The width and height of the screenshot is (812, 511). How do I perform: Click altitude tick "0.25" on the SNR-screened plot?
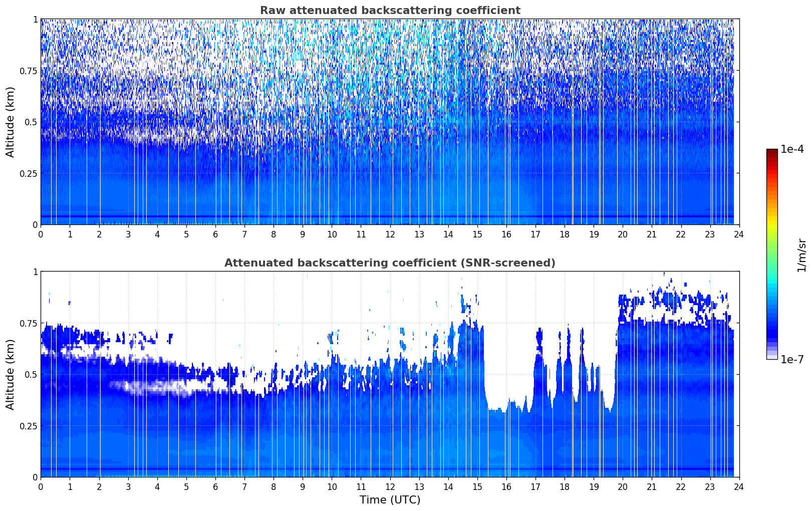[x=29, y=426]
